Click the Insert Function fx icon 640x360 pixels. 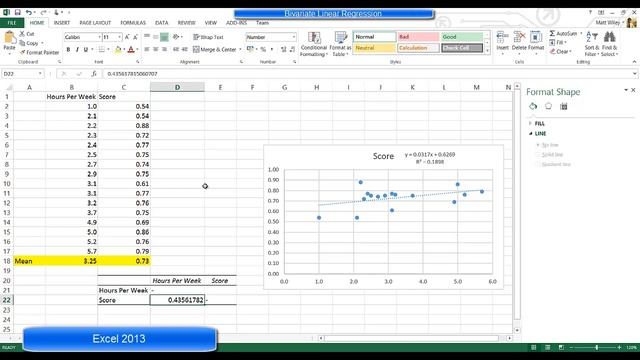pos(94,74)
